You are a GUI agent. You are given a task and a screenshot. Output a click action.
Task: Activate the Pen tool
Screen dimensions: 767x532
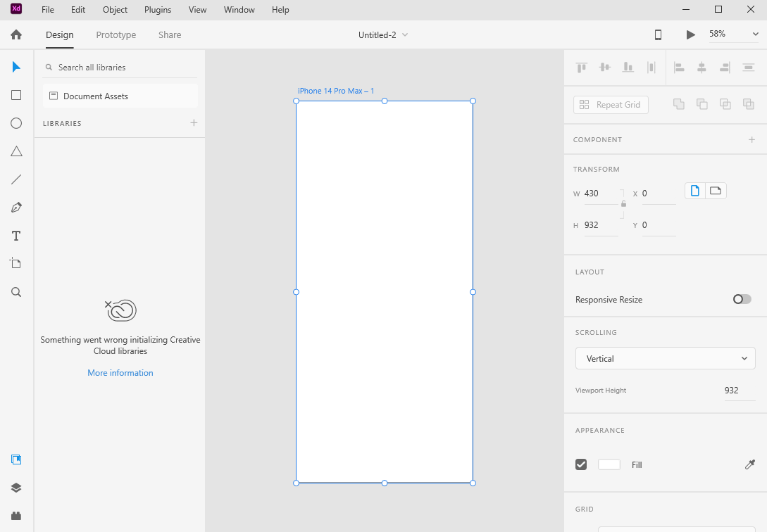pyautogui.click(x=16, y=208)
